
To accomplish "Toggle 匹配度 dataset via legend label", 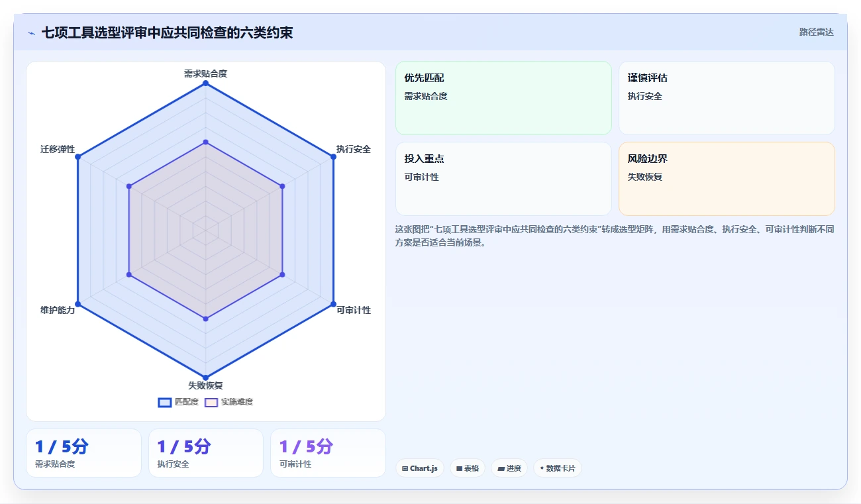I will [x=187, y=402].
